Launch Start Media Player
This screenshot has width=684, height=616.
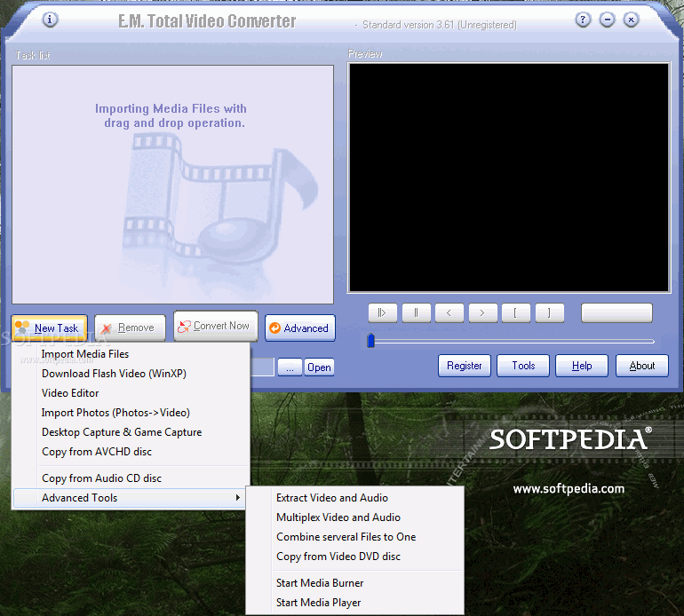[354, 603]
